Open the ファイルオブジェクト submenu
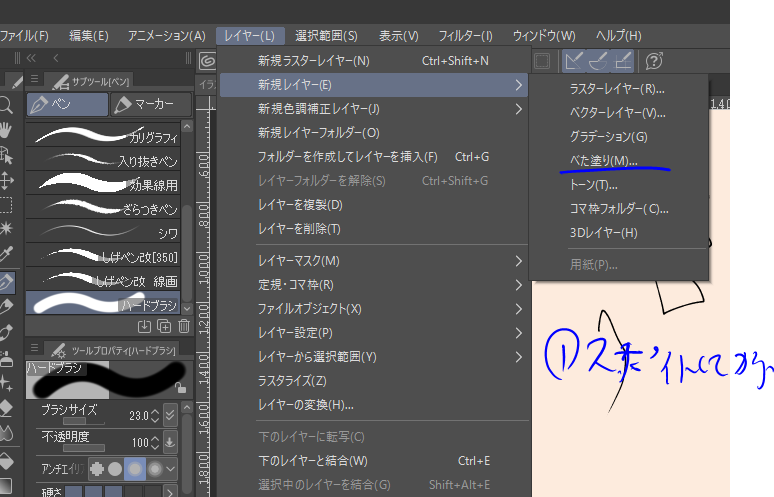The width and height of the screenshot is (774, 497). tap(374, 309)
